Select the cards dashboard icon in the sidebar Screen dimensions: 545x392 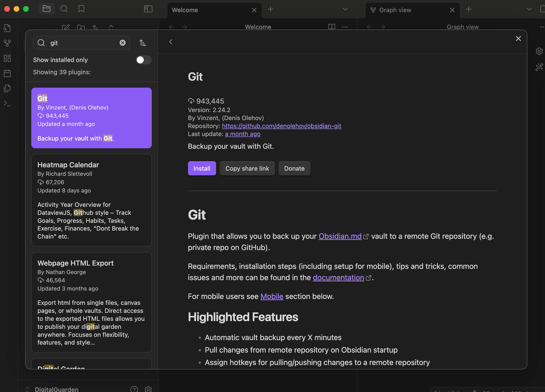click(7, 58)
